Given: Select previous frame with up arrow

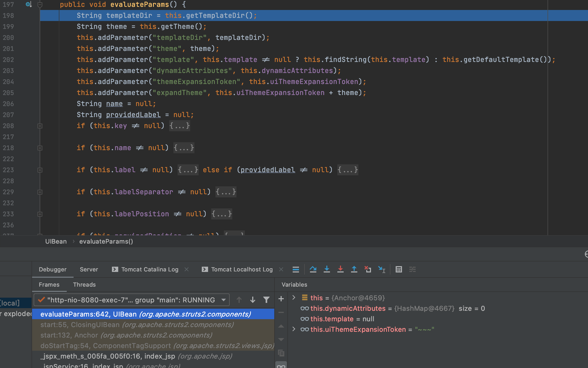Looking at the screenshot, I should (x=239, y=300).
